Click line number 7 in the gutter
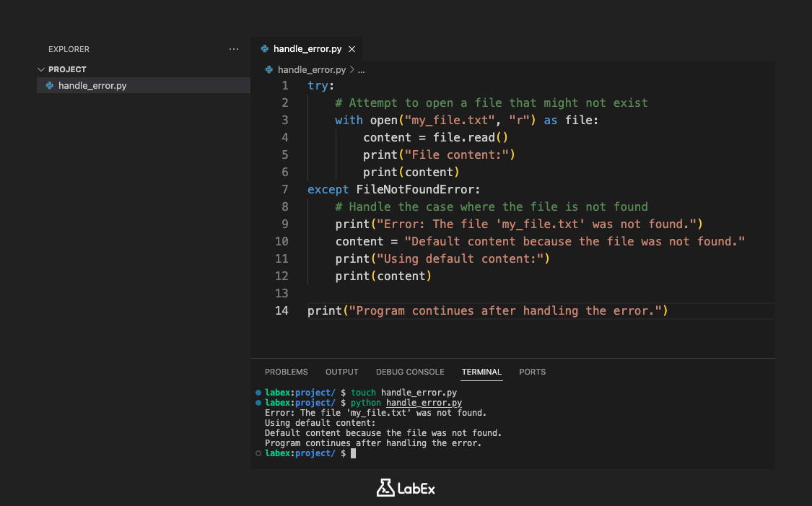The height and width of the screenshot is (506, 812). (x=284, y=189)
